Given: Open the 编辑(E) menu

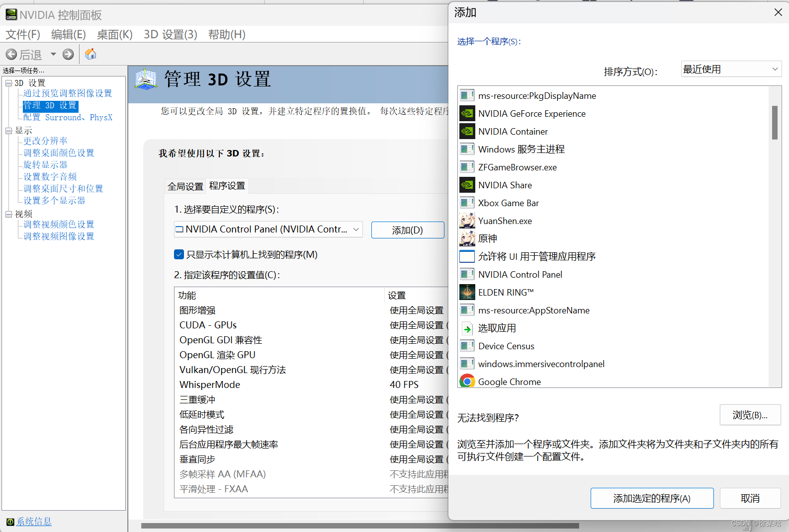Looking at the screenshot, I should coord(69,34).
